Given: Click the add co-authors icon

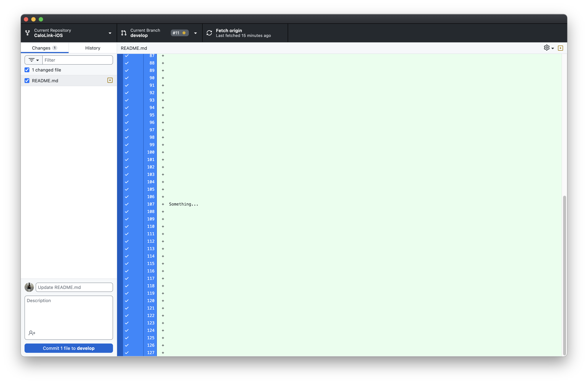Looking at the screenshot, I should [32, 333].
